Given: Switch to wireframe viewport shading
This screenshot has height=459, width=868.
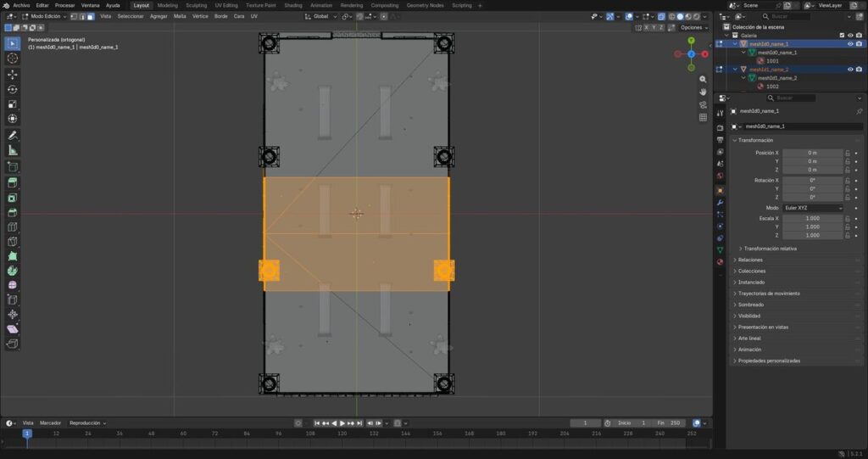Looking at the screenshot, I should coord(672,17).
